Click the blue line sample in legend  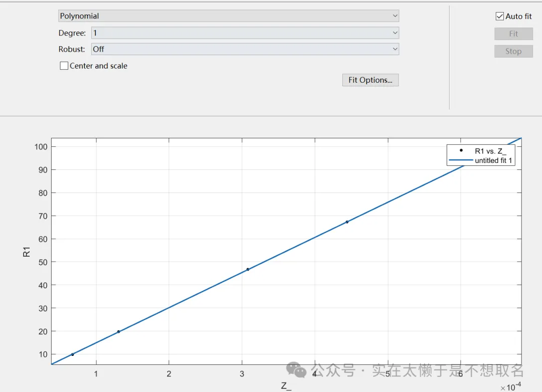(461, 160)
